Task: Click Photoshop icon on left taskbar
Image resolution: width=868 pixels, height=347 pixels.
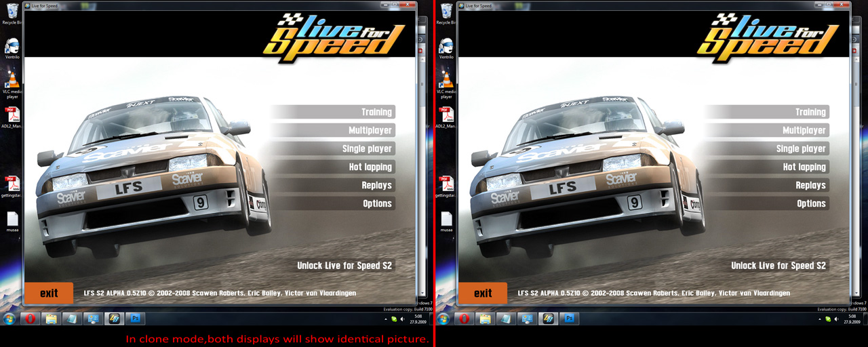Action: 135,318
